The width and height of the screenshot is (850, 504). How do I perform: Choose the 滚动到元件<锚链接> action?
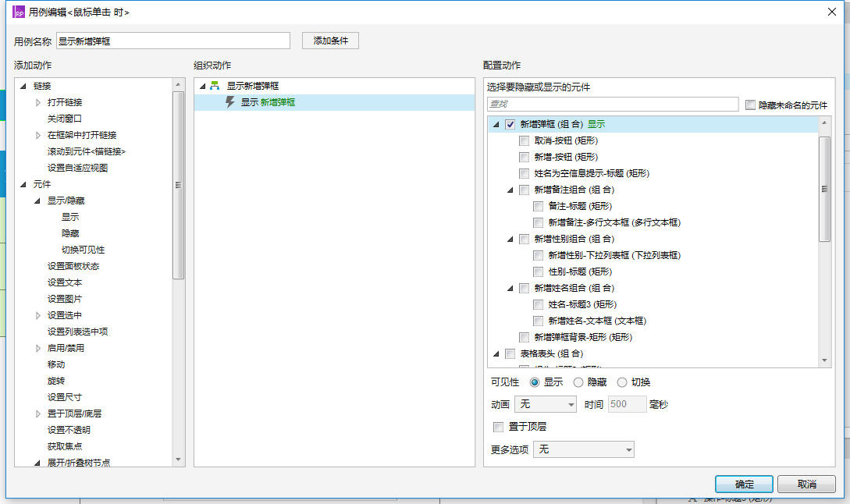click(x=86, y=151)
